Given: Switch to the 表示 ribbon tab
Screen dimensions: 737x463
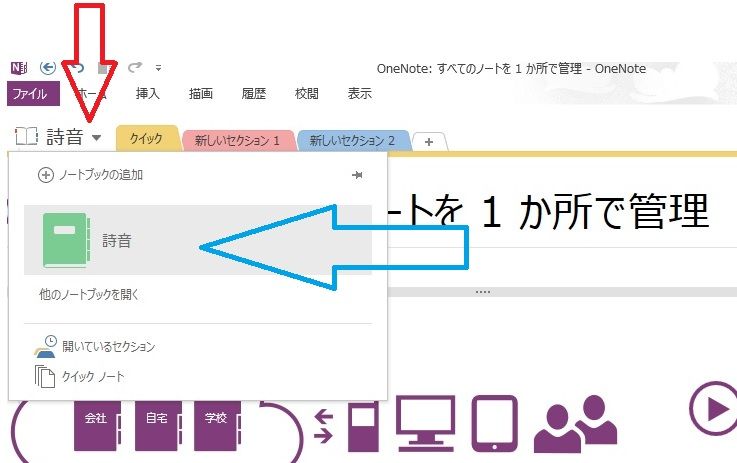Looking at the screenshot, I should 360,94.
